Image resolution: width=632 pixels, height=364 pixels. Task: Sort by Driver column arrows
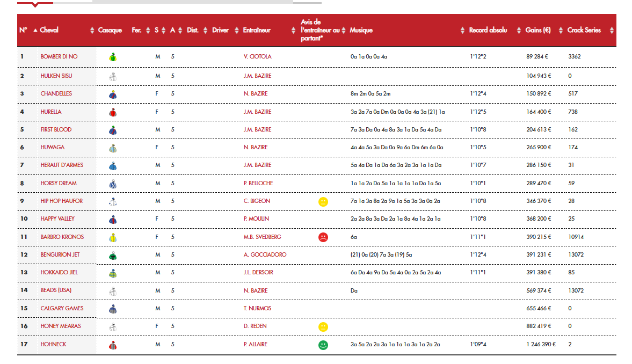tap(237, 30)
